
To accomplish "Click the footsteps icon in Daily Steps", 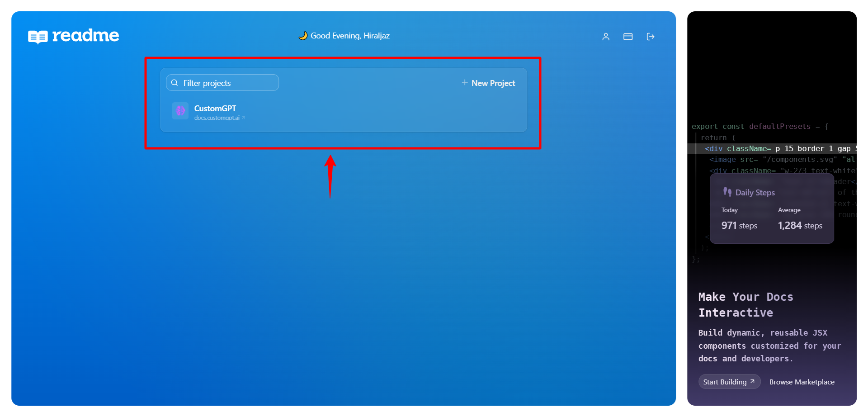I will 727,192.
